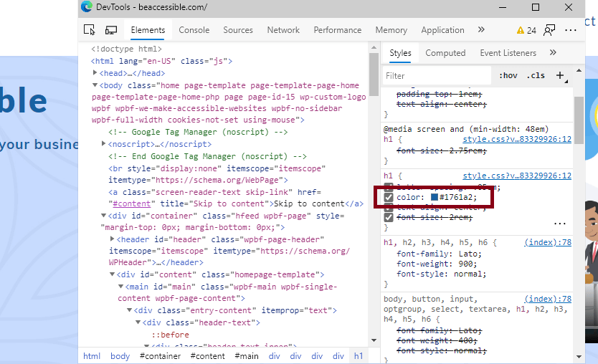Image resolution: width=598 pixels, height=364 pixels.
Task: Toggle the :hov element state panel
Action: click(x=508, y=75)
